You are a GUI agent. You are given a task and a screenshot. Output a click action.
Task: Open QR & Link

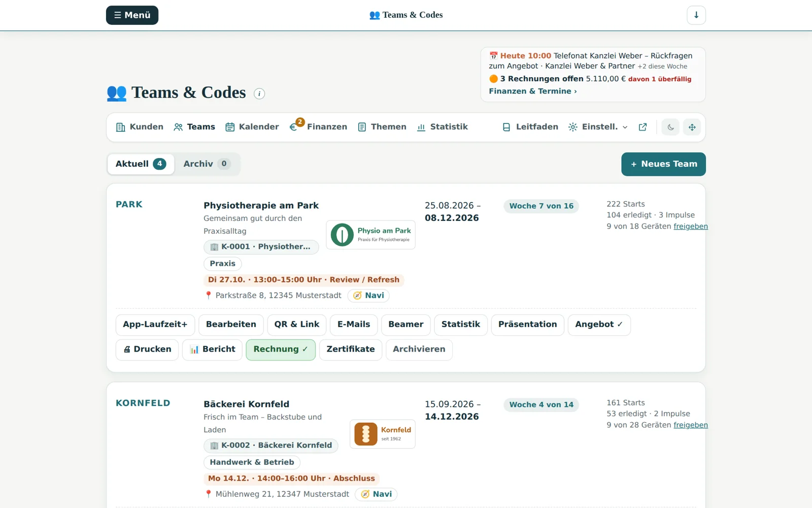297,325
